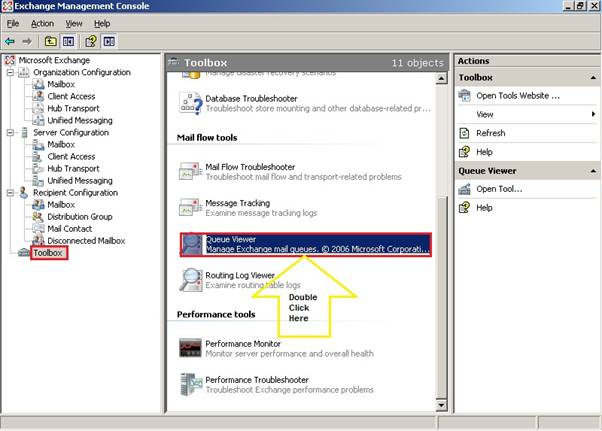
Task: Collapse the Queue Viewer actions section
Action: pyautogui.click(x=593, y=171)
